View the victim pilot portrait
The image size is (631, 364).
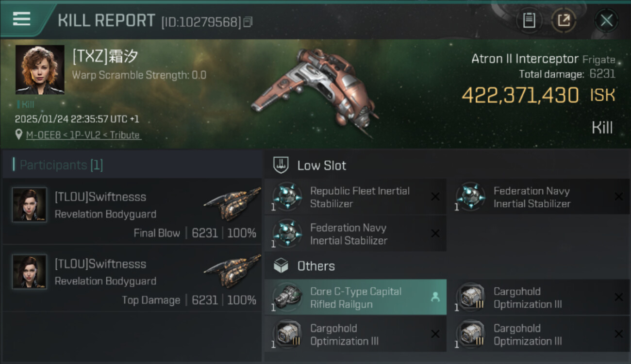pos(40,69)
